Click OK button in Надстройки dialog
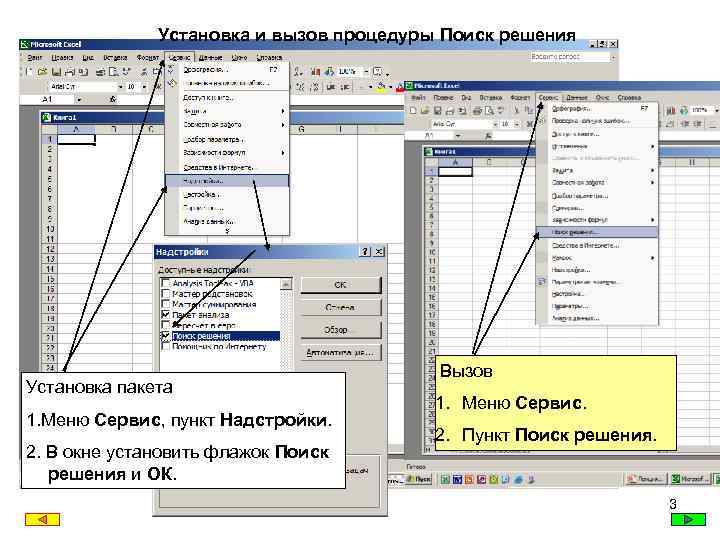This screenshot has height=540, width=720. click(x=341, y=285)
